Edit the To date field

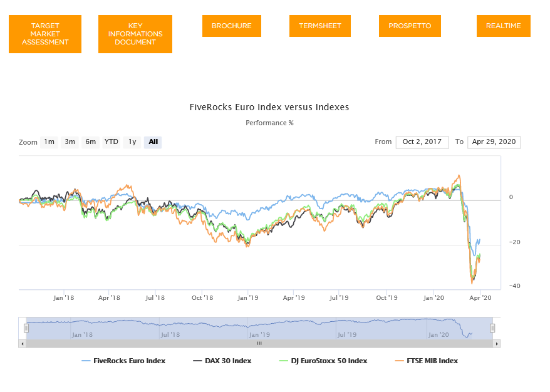[x=494, y=142]
